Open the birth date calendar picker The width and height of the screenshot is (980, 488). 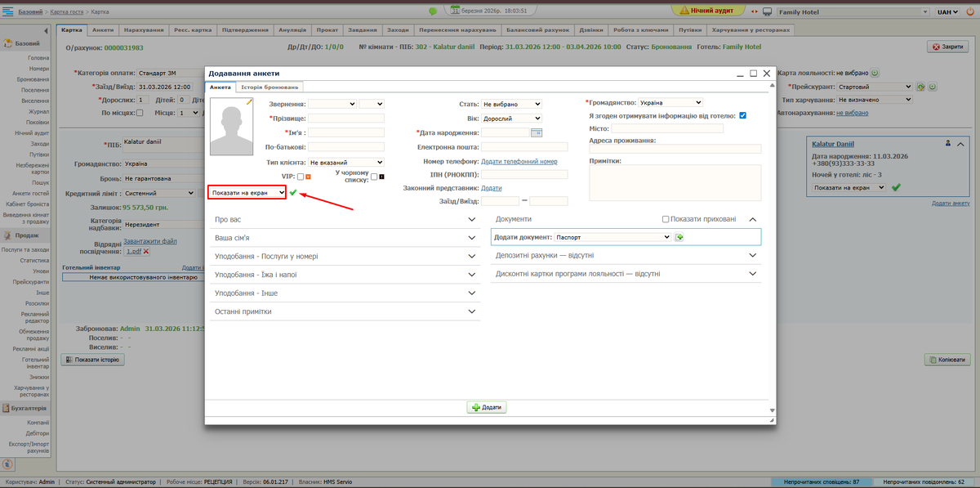click(537, 132)
